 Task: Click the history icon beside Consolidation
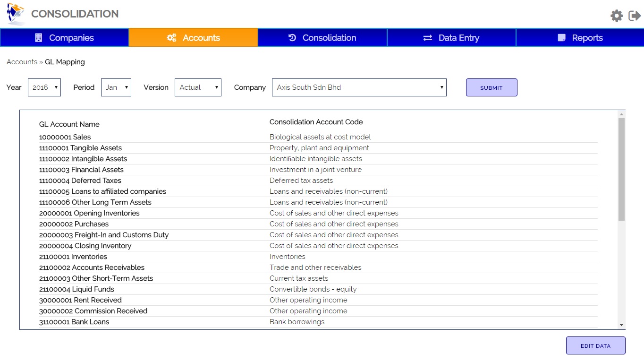click(x=292, y=38)
